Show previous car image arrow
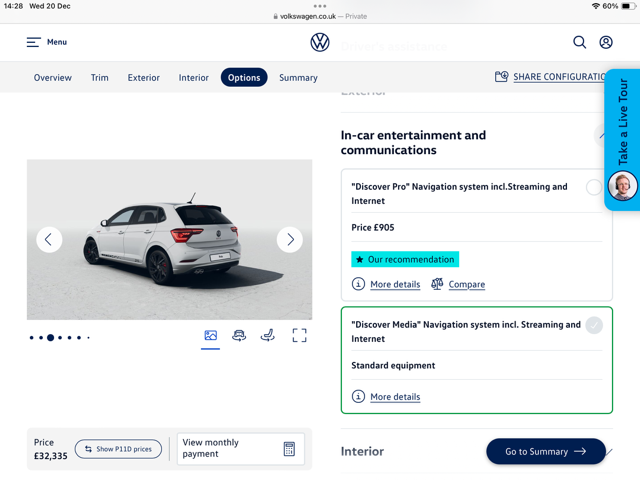The image size is (640, 480). tap(49, 240)
